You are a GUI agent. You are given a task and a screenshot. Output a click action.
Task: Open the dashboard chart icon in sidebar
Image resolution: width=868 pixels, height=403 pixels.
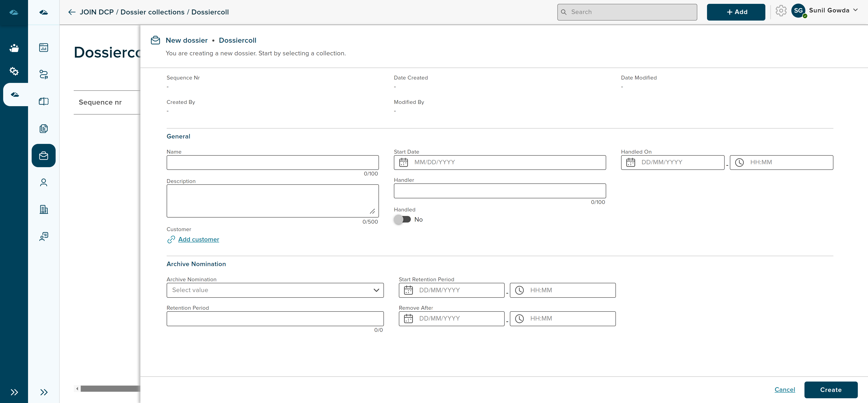pyautogui.click(x=43, y=47)
